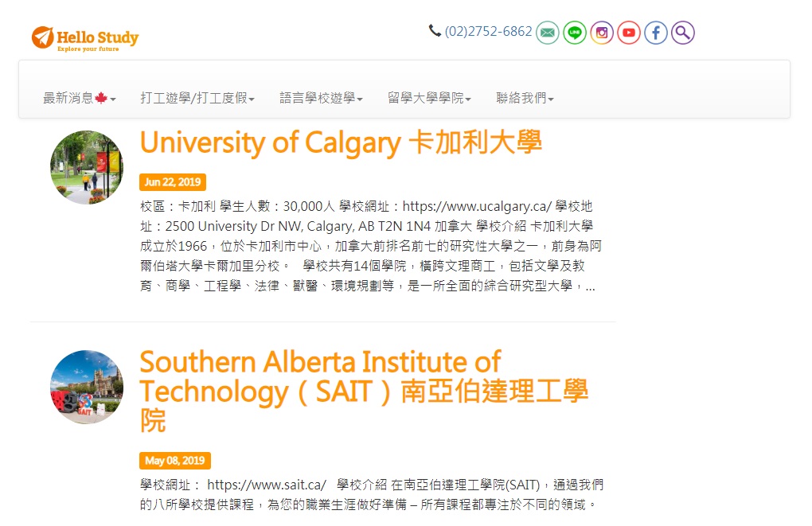The height and width of the screenshot is (526, 812).
Task: Visit the Instagram icon link
Action: pos(602,33)
